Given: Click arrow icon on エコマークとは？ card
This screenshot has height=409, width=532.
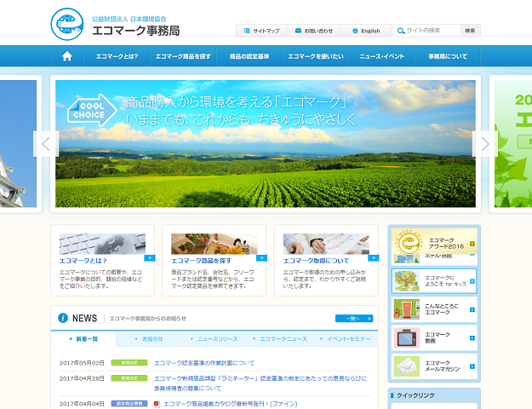Looking at the screenshot, I should coord(150,258).
